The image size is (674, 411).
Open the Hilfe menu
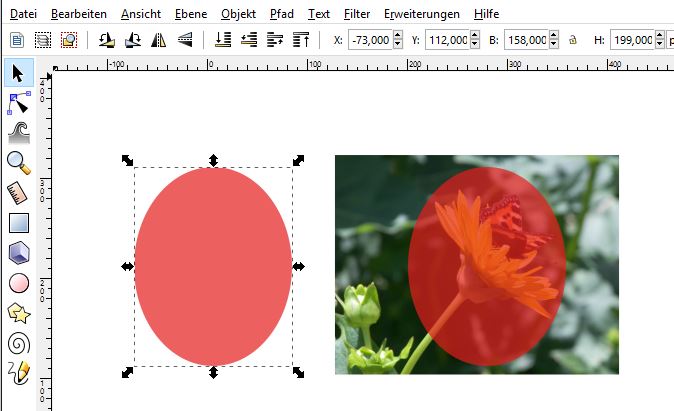pyautogui.click(x=486, y=14)
